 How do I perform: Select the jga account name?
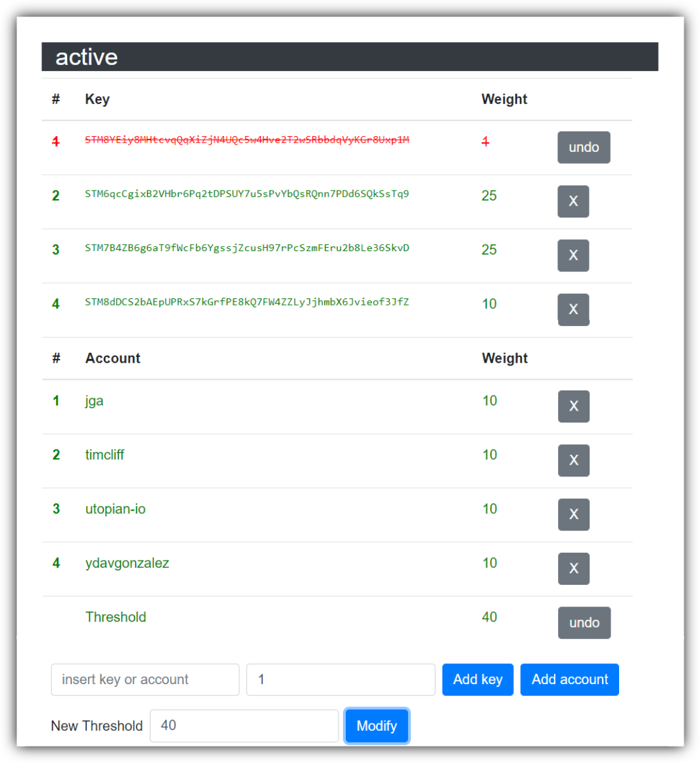point(95,401)
